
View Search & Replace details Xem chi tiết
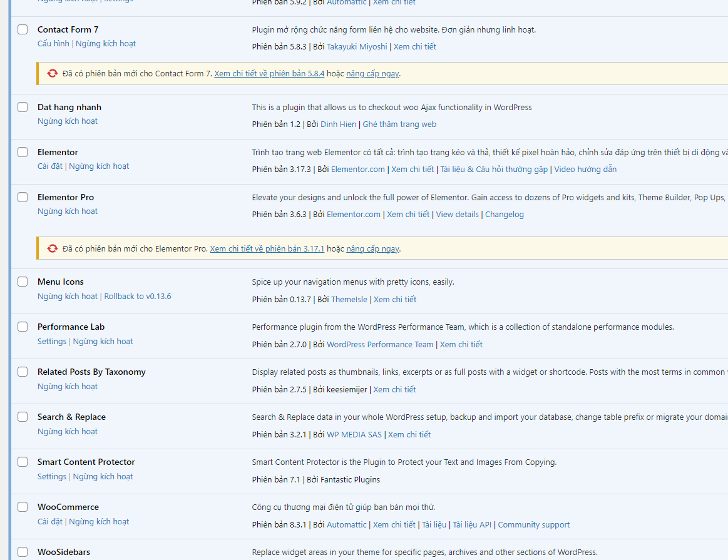(409, 434)
